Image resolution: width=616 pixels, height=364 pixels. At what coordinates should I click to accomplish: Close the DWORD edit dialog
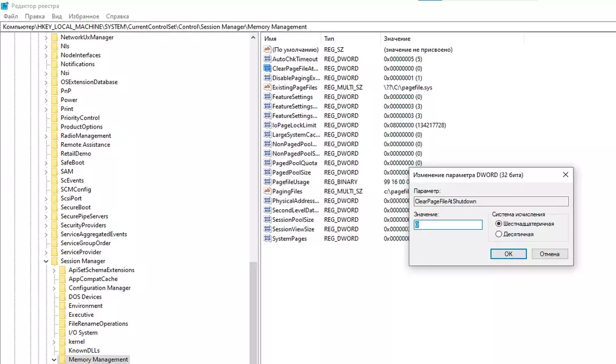coord(565,175)
